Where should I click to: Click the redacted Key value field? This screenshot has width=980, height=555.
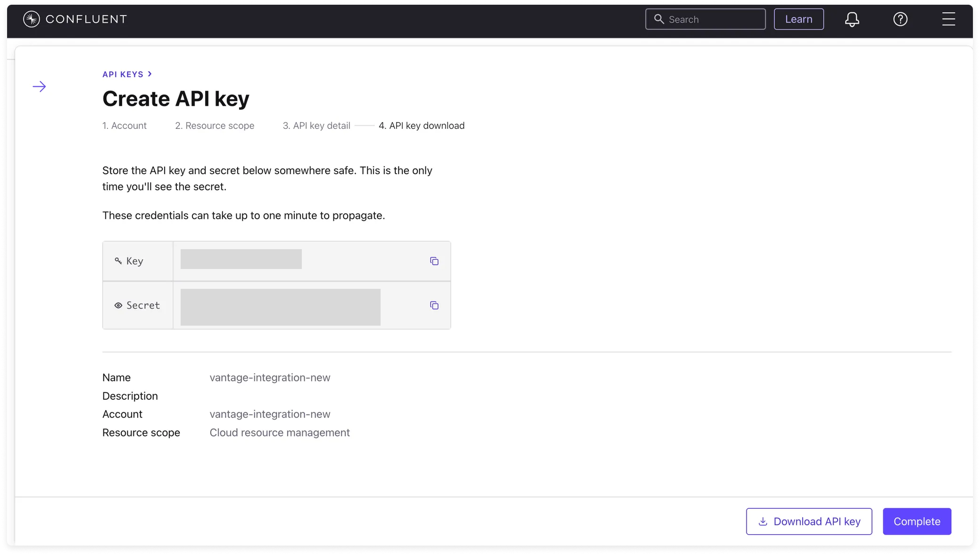point(241,259)
